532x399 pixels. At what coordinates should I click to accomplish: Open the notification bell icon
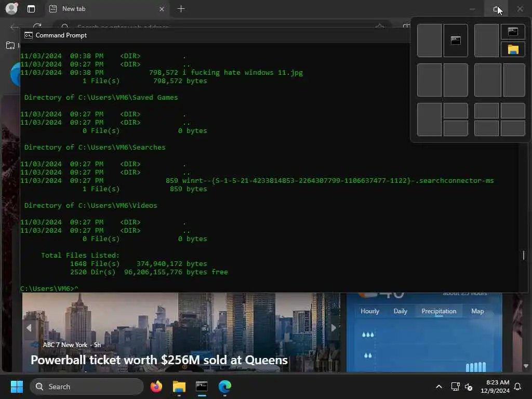coord(518,387)
